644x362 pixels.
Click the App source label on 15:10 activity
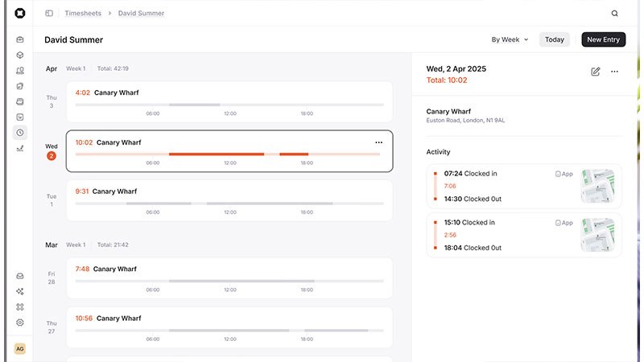pyautogui.click(x=564, y=223)
